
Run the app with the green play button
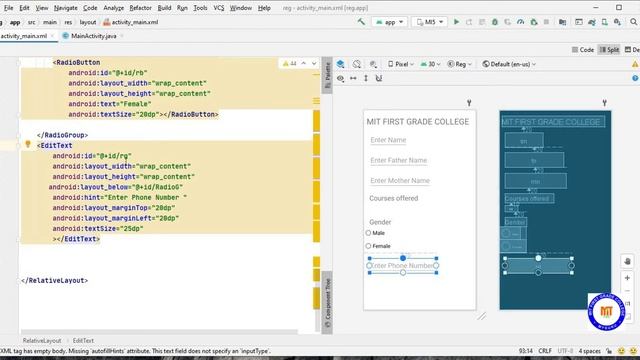[x=456, y=22]
